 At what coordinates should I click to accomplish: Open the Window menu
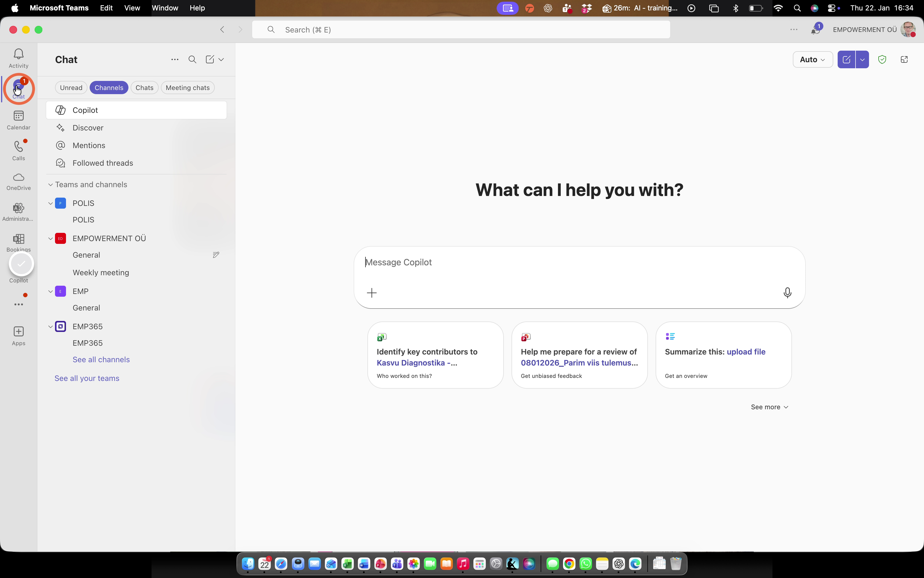tap(165, 8)
